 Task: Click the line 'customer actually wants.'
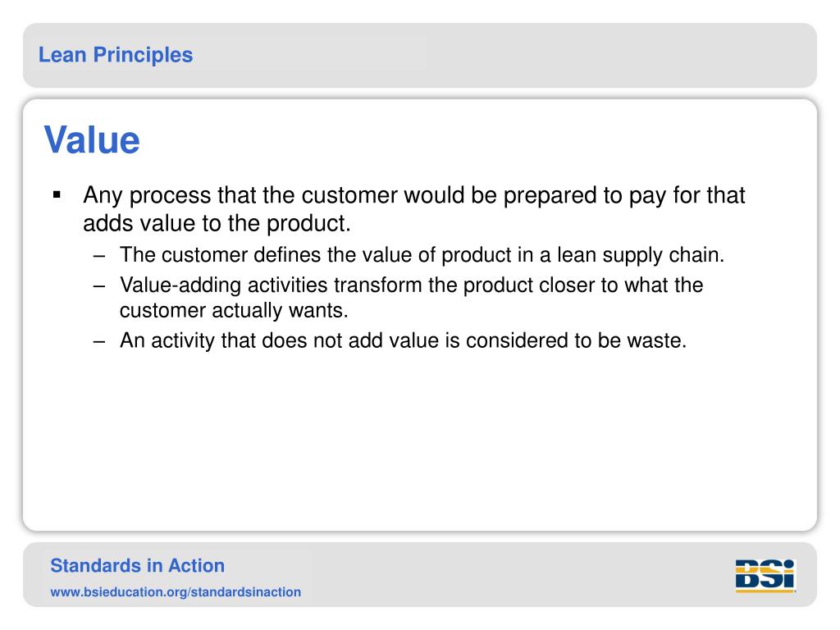pyautogui.click(x=234, y=311)
